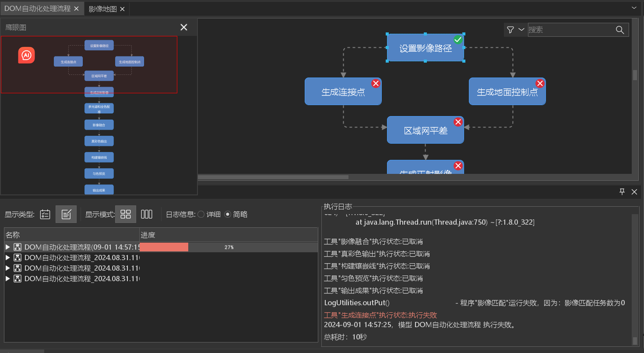644x353 pixels.
Task: Click log line 工具"构建镶嵌线"执行状态:已取消
Action: pyautogui.click(x=377, y=266)
